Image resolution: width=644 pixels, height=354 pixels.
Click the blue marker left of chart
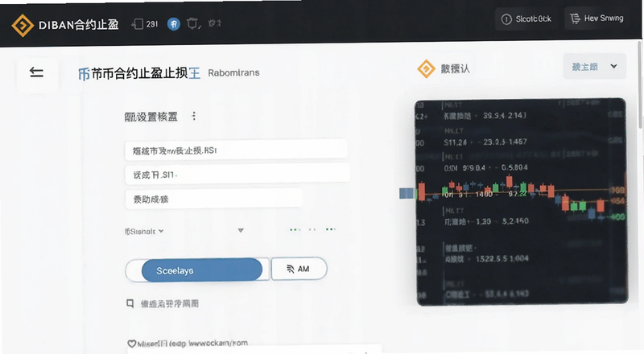pos(407,193)
